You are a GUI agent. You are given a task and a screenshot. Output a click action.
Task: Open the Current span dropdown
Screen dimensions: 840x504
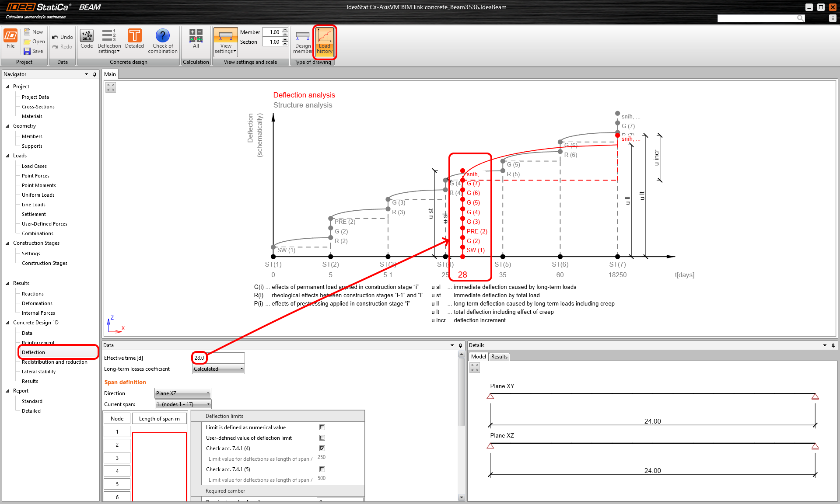183,404
